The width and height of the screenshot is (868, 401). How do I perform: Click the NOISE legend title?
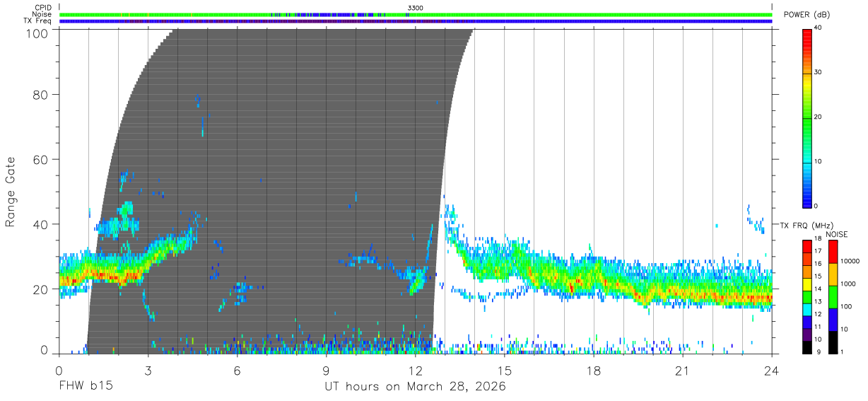[837, 234]
